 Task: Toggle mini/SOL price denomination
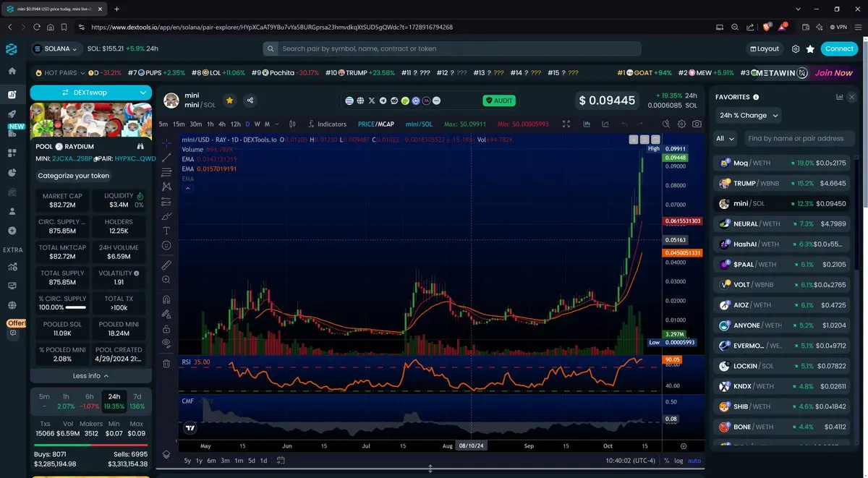point(419,124)
